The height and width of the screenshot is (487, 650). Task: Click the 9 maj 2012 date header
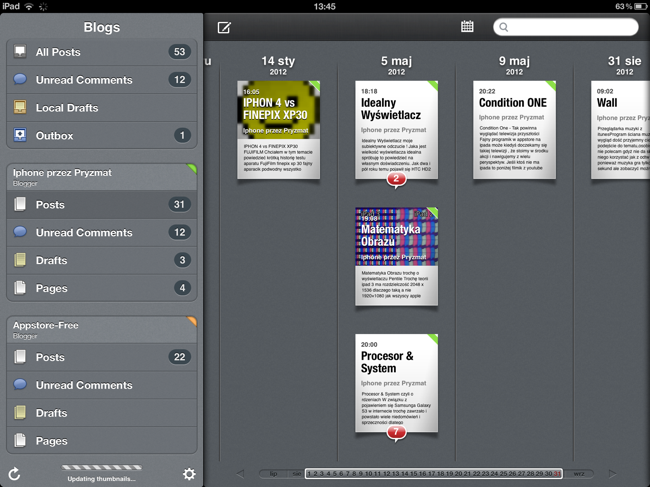(514, 65)
